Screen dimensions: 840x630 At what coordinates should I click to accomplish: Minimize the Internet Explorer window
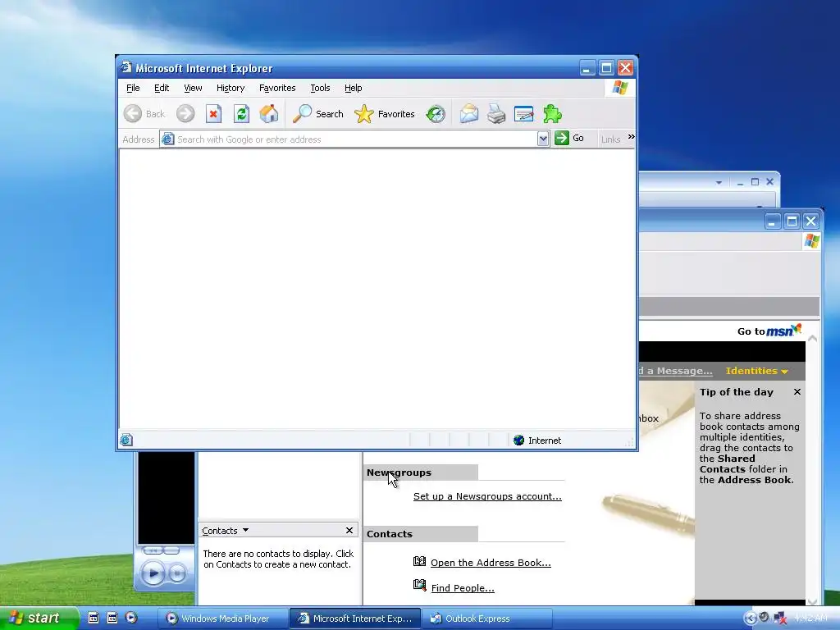(x=587, y=68)
